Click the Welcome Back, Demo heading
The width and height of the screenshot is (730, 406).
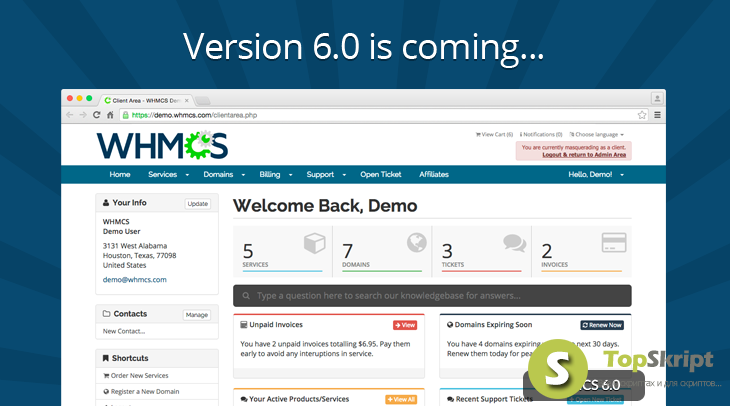(x=325, y=206)
